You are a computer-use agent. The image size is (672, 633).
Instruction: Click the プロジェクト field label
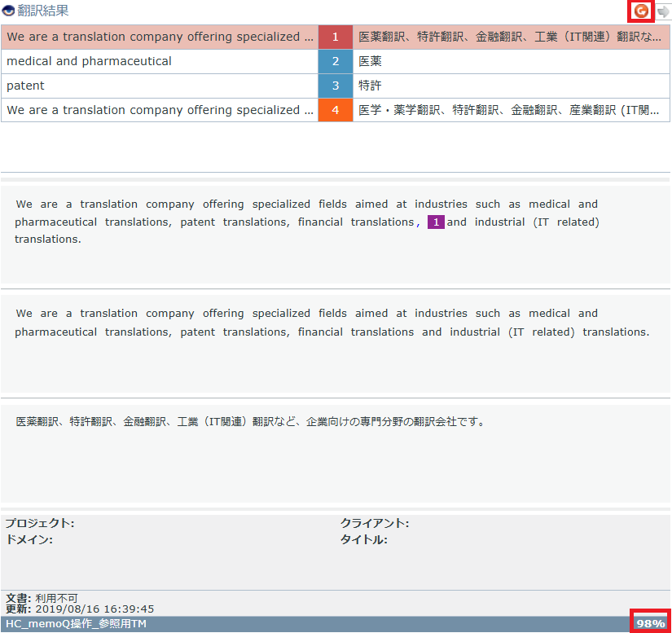39,523
